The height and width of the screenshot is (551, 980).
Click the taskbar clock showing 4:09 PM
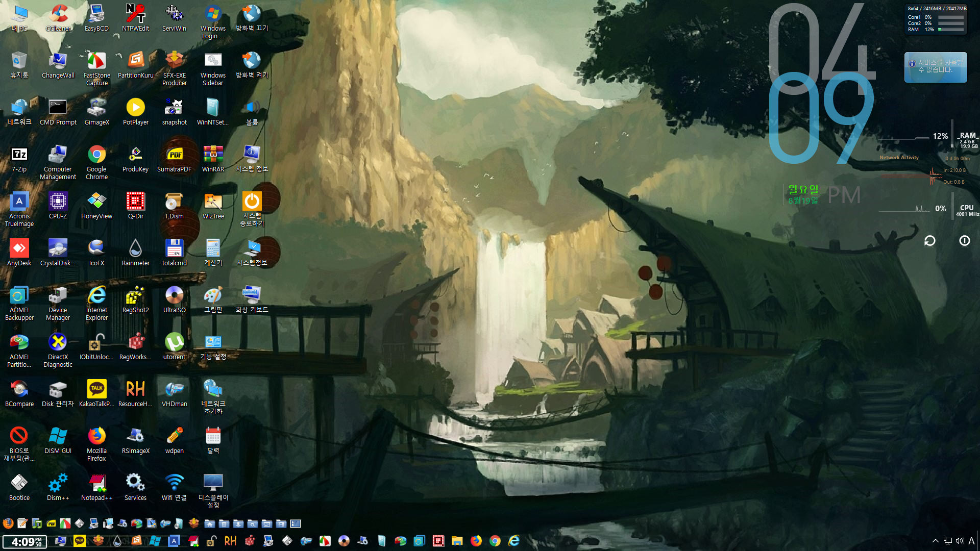pos(24,541)
